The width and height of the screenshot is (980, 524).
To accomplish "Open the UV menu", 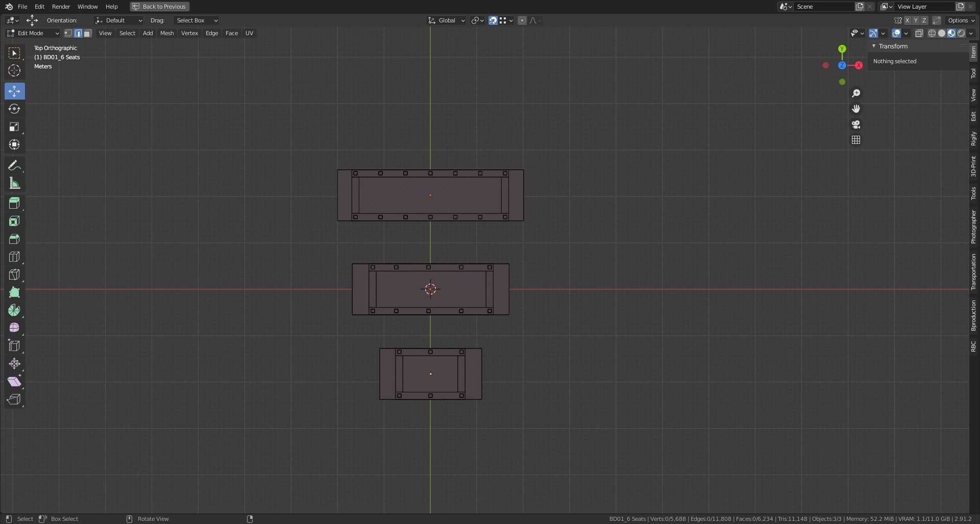I will click(x=249, y=33).
